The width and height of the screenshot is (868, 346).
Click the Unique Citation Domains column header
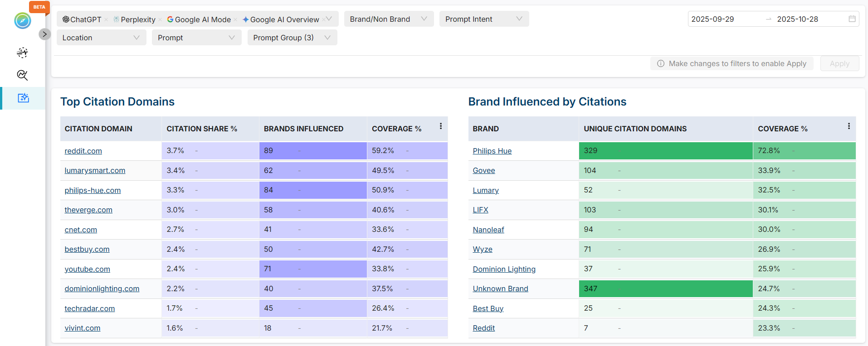click(635, 129)
